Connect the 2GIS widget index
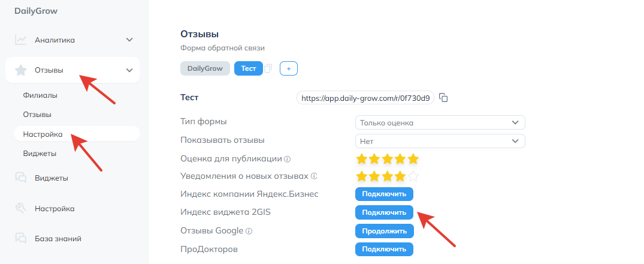Screen dimensions: 644x264 [384, 212]
